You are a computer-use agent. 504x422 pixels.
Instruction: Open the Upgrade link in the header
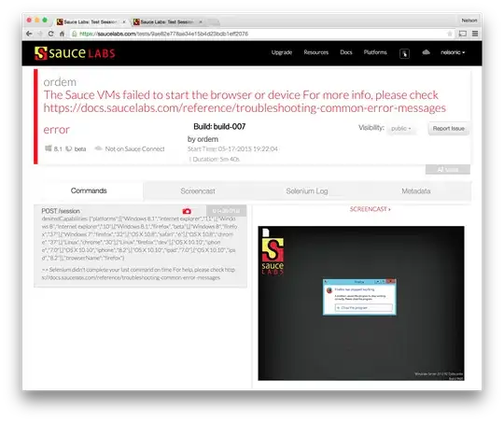pos(282,52)
